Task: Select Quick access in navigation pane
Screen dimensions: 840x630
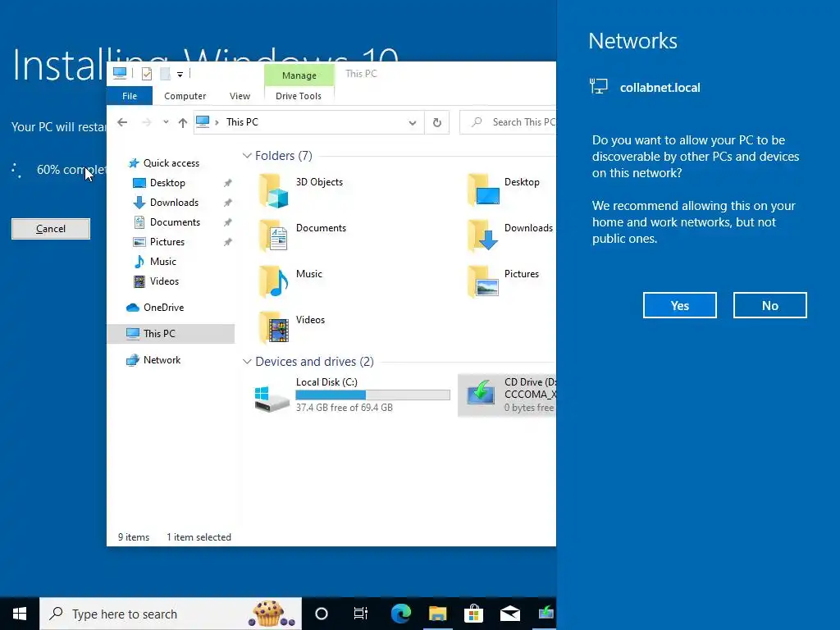Action: click(171, 163)
